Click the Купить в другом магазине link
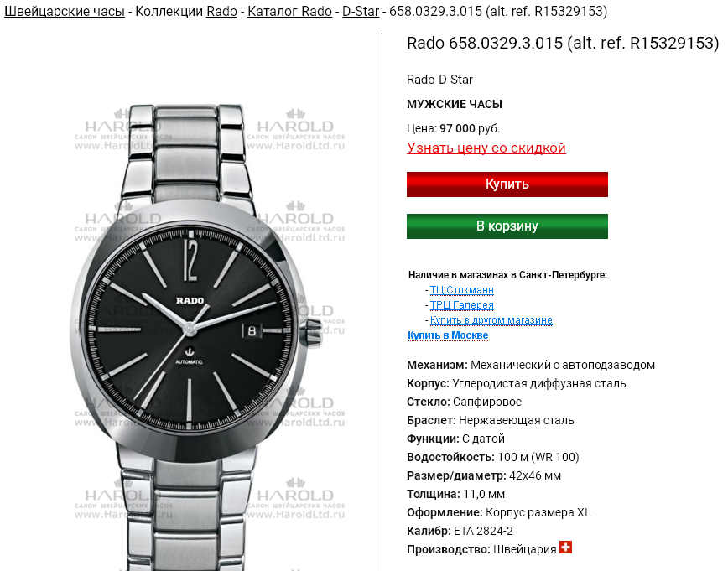728x571 pixels. point(491,319)
